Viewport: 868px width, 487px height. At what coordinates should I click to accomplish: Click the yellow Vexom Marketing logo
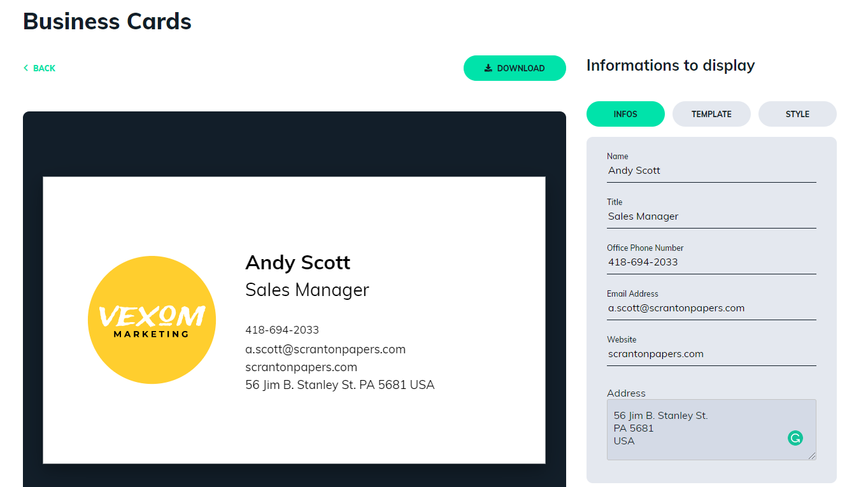(x=152, y=320)
